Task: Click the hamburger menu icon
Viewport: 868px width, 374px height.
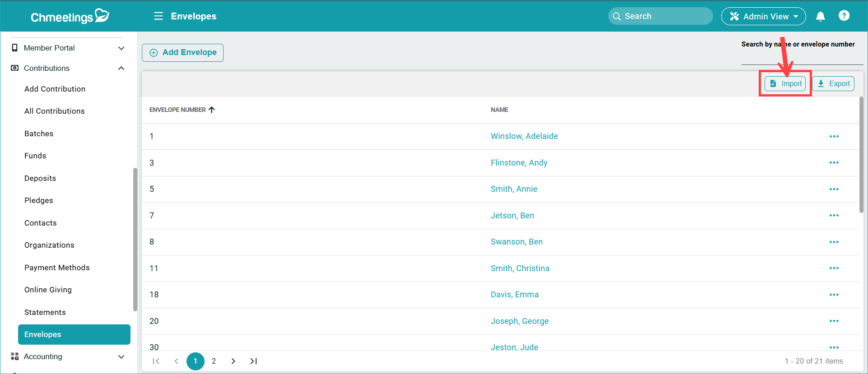Action: (158, 16)
